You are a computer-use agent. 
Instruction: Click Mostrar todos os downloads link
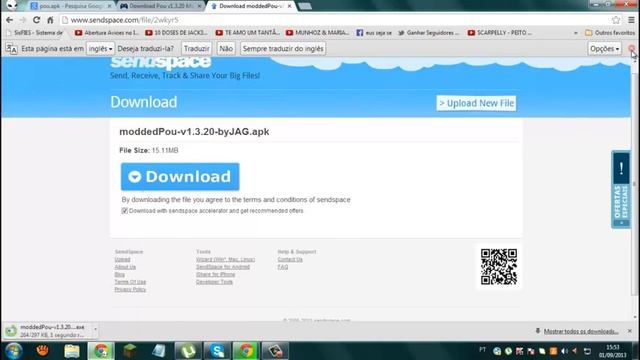580,331
